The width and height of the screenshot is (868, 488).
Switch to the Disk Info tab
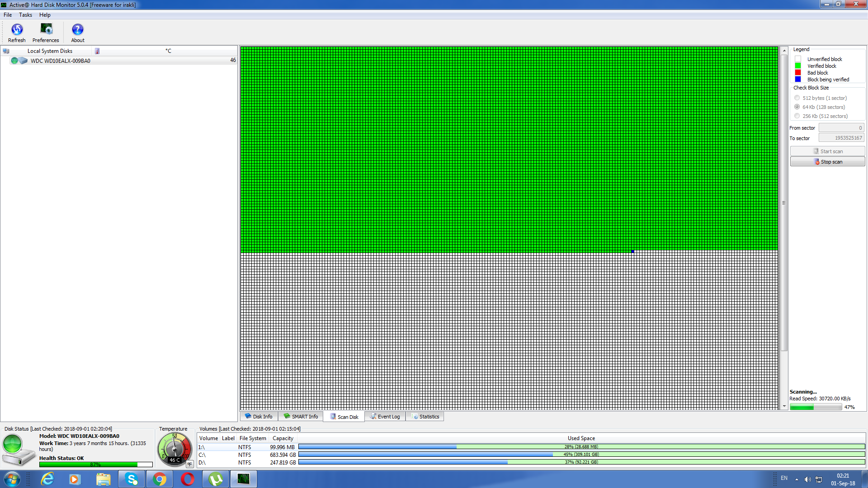(259, 417)
